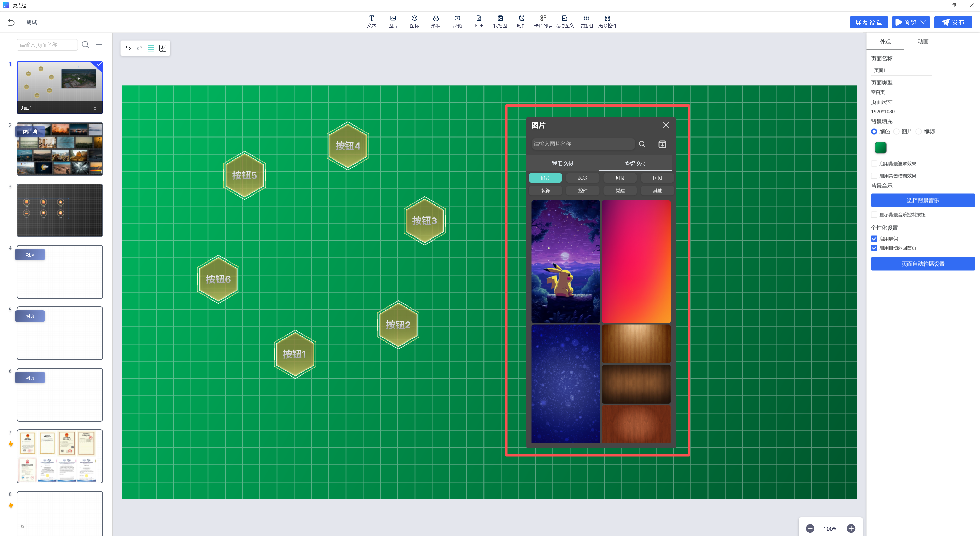Toggle the canvas grid display
This screenshot has width=980, height=536.
[151, 48]
